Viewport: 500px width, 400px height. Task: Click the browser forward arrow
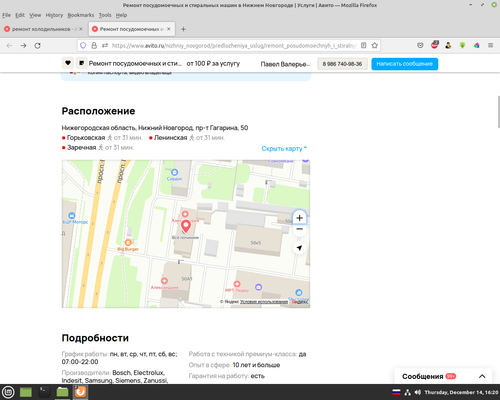[23, 46]
